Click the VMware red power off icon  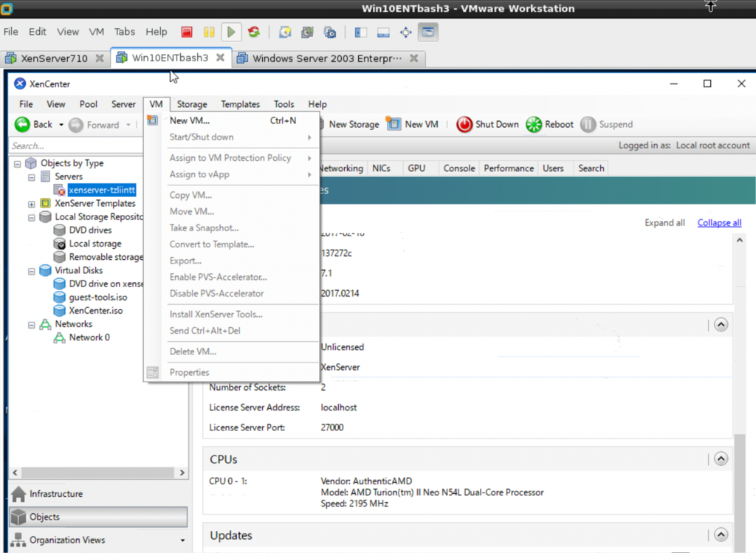pyautogui.click(x=187, y=32)
